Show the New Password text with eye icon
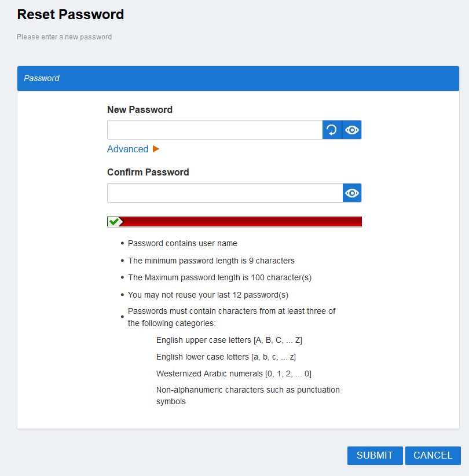 pyautogui.click(x=352, y=130)
